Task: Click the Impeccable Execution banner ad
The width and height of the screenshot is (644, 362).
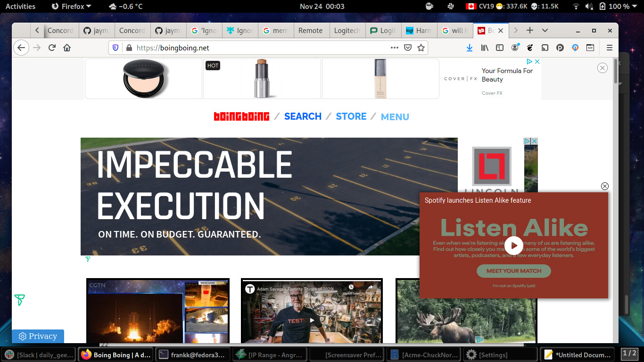Action: pyautogui.click(x=269, y=197)
